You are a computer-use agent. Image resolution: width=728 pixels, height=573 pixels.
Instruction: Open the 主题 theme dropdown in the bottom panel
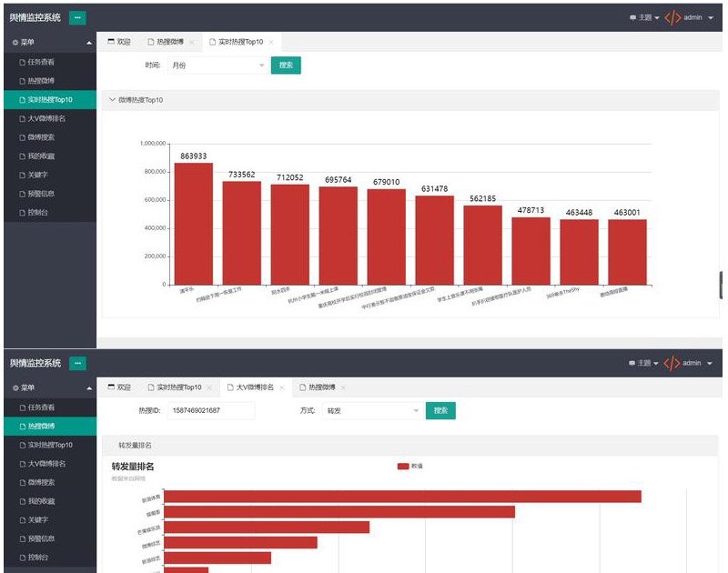pos(644,363)
